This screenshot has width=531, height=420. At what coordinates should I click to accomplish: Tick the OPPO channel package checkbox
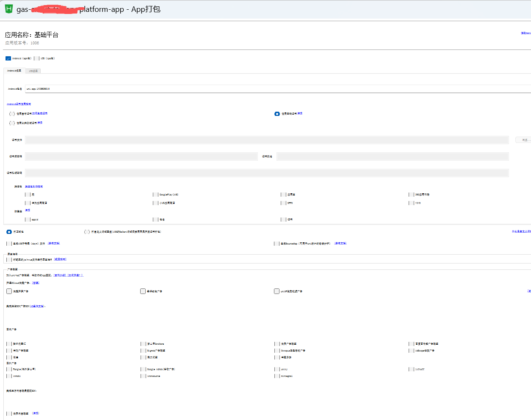pos(283,203)
